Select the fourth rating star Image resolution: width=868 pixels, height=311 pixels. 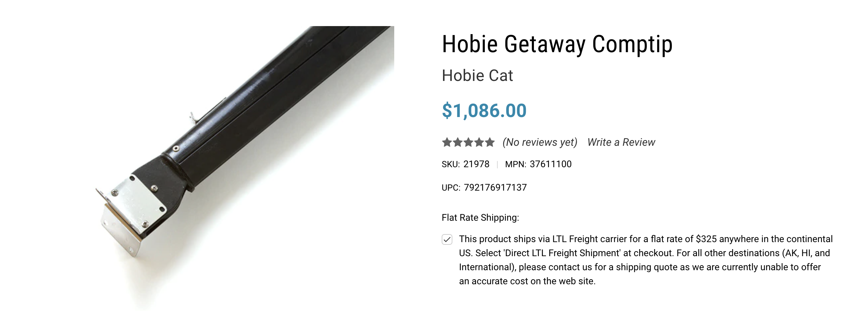point(479,142)
